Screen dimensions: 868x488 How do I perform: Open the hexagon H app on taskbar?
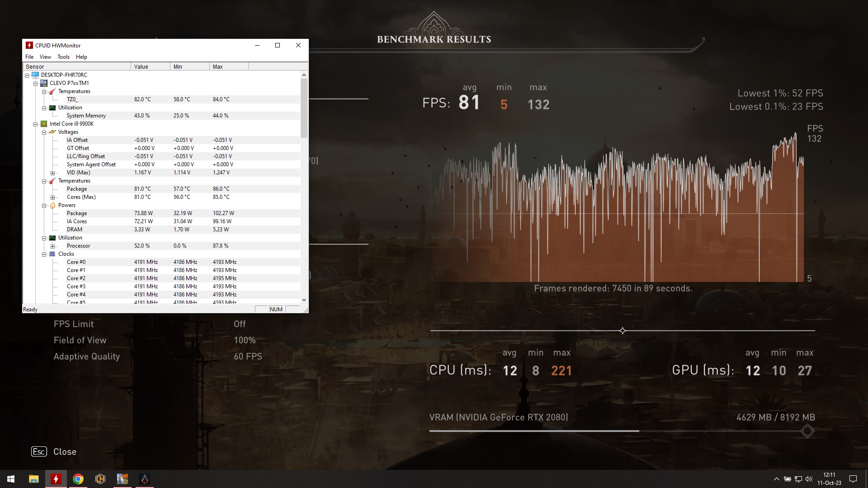tap(100, 479)
